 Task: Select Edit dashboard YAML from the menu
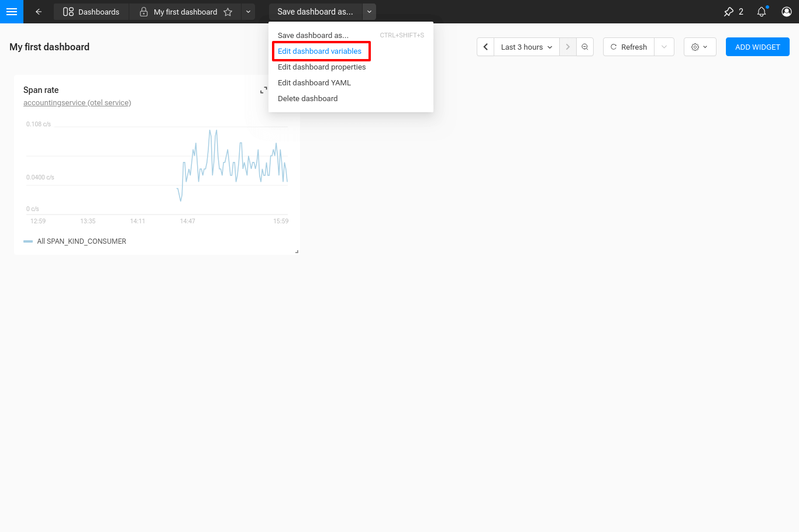[314, 82]
